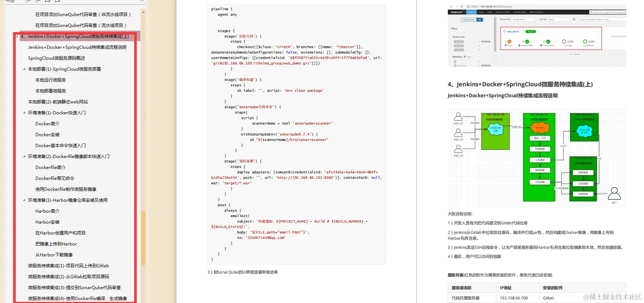Click the table header 'IP地址'
This screenshot has height=303, width=644.
[505, 288]
